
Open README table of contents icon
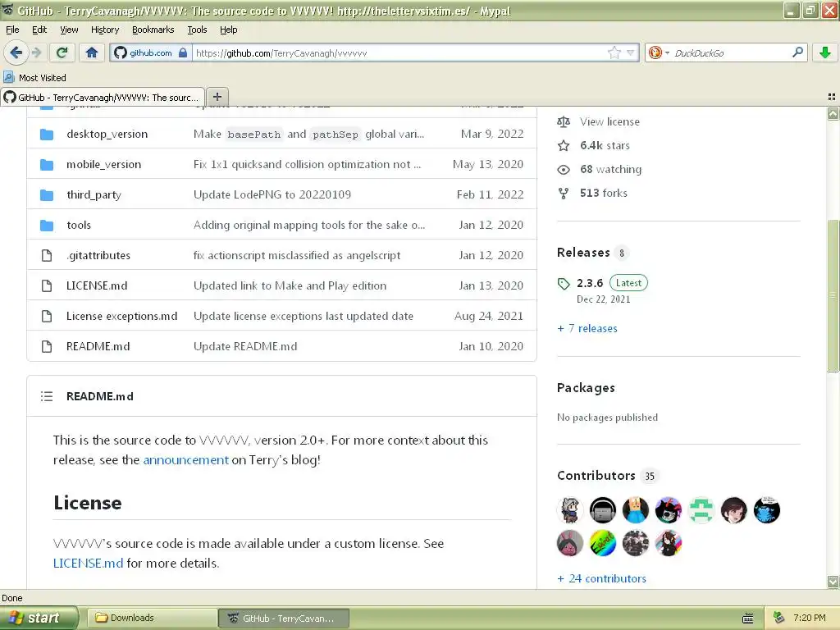click(47, 396)
